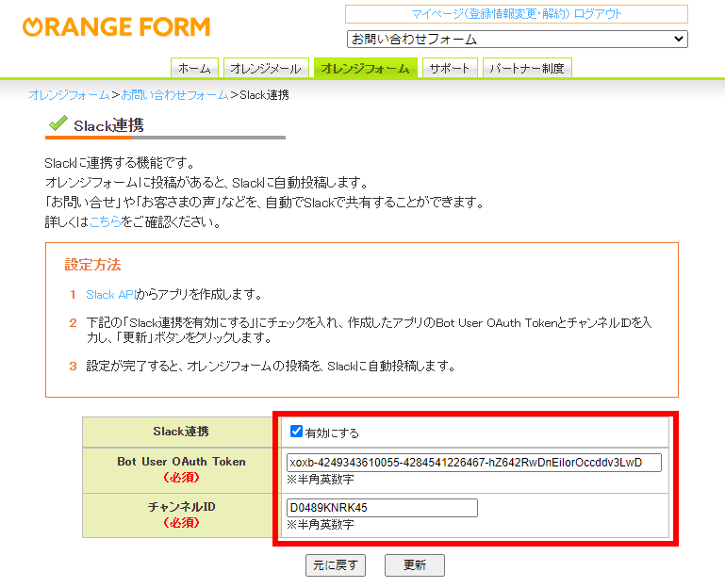Viewport: 725px width, 588px height.
Task: Click the 元に戻す button
Action: point(336,565)
